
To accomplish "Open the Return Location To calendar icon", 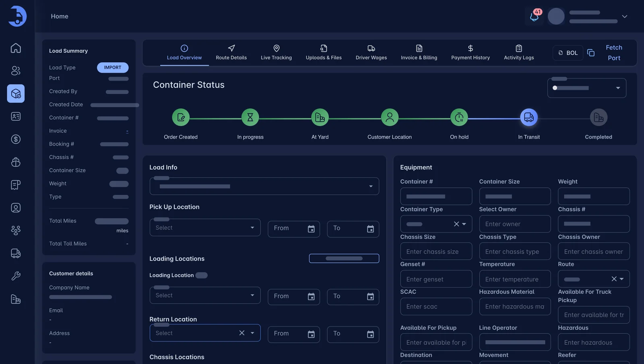I will click(370, 334).
